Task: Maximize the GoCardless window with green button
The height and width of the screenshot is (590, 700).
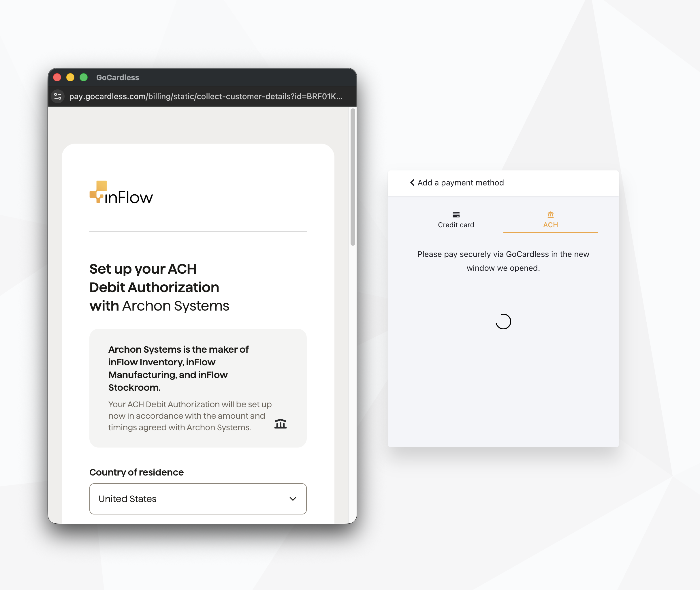Action: click(x=84, y=77)
